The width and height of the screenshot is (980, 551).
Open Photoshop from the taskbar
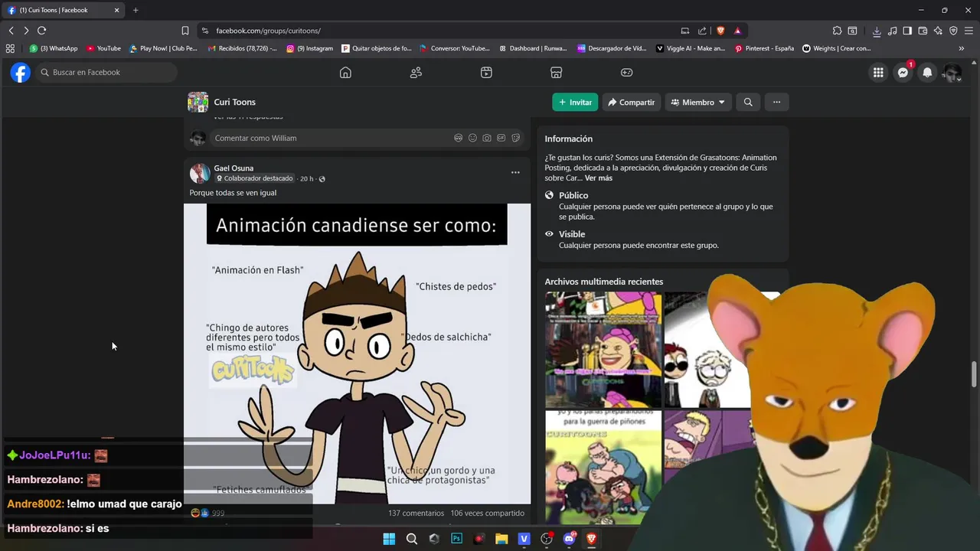tap(456, 539)
